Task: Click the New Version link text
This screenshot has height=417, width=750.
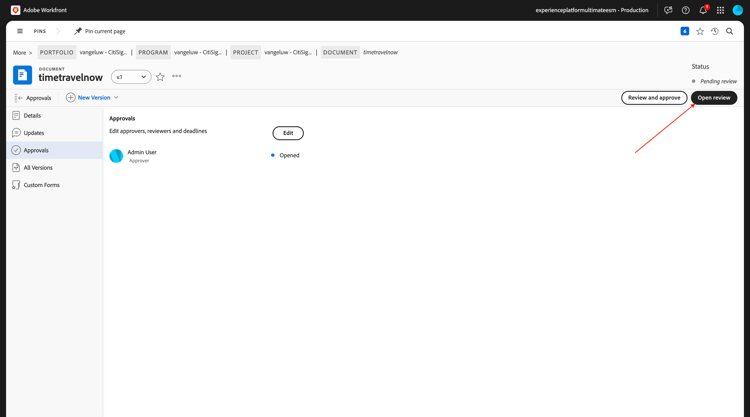Action: tap(94, 98)
